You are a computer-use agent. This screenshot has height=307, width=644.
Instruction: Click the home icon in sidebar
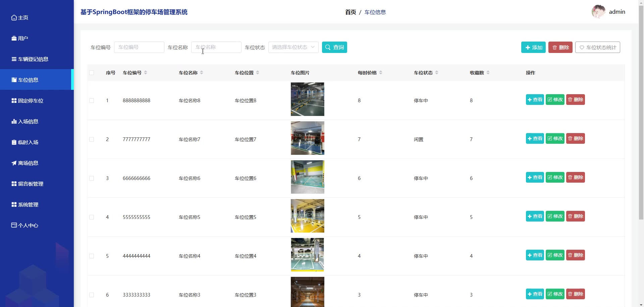14,18
